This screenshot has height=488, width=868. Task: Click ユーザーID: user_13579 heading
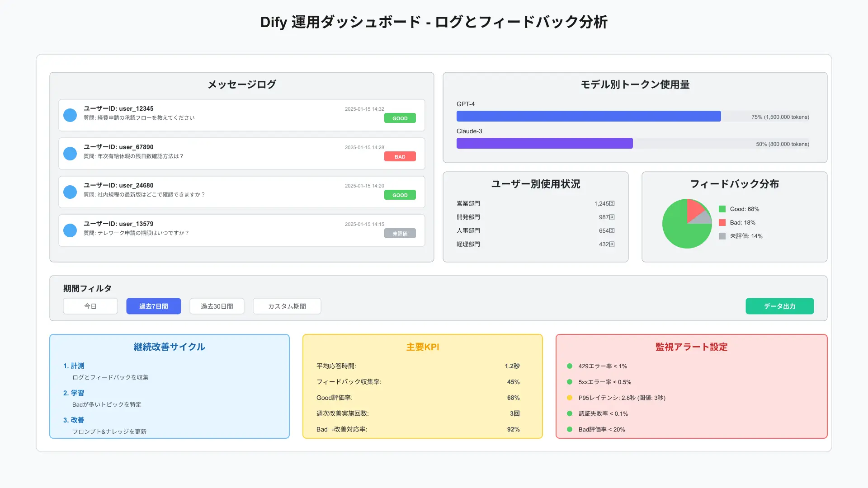click(118, 224)
